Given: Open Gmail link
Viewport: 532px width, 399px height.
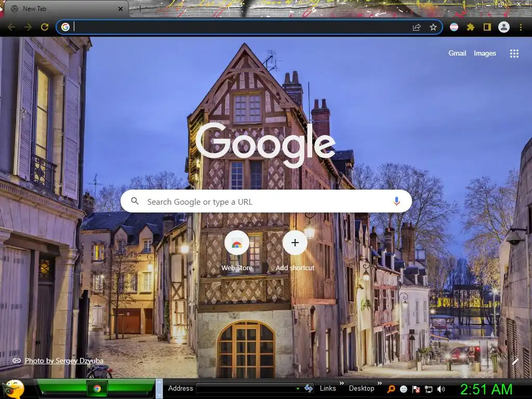Looking at the screenshot, I should (457, 54).
